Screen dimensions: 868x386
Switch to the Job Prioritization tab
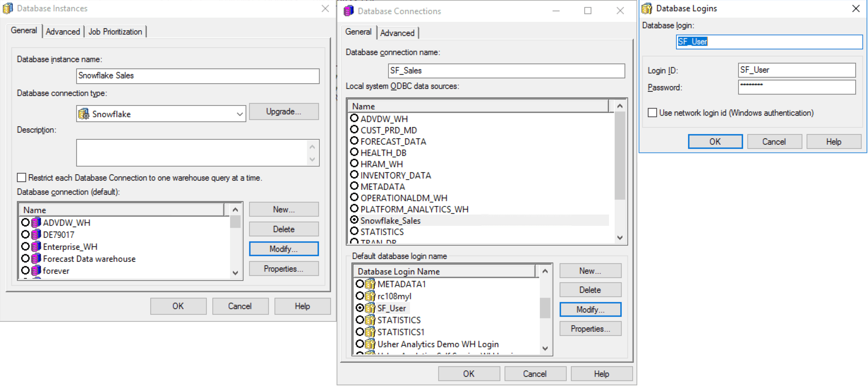point(115,32)
